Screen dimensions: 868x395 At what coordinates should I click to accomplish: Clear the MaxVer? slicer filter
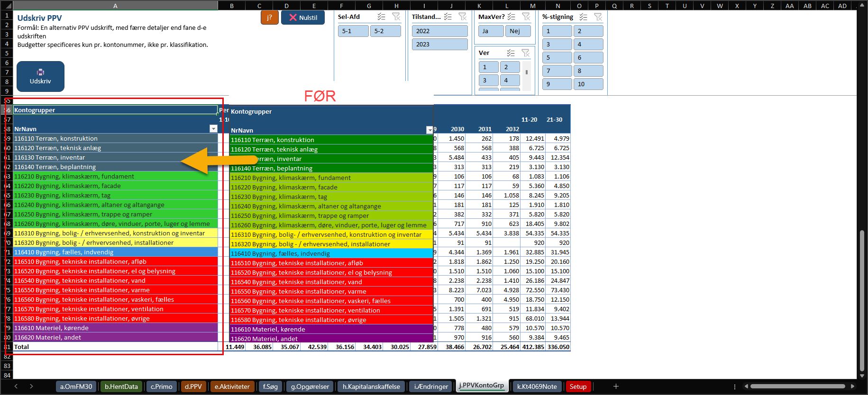pyautogui.click(x=526, y=17)
